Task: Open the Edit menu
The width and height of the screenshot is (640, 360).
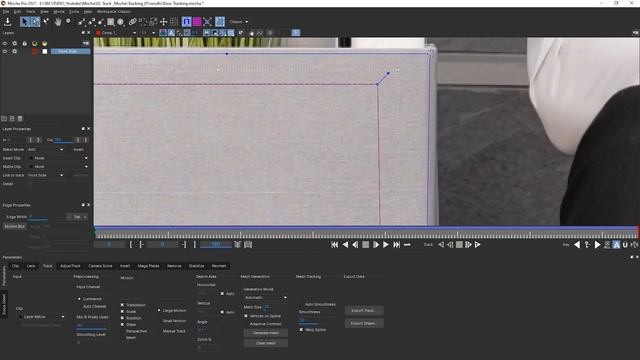Action: pos(17,11)
